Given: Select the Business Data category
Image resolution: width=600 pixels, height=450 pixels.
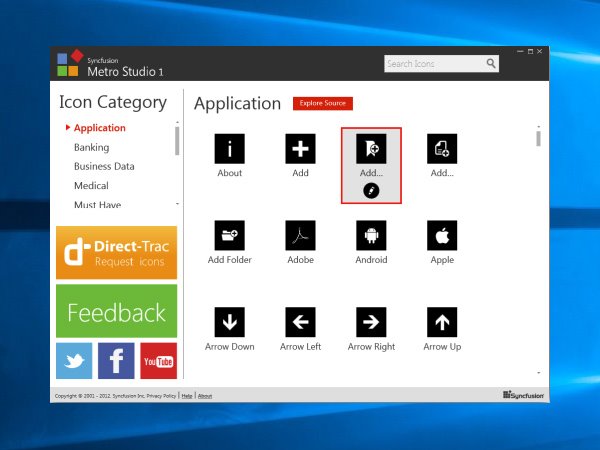Looking at the screenshot, I should click(104, 166).
